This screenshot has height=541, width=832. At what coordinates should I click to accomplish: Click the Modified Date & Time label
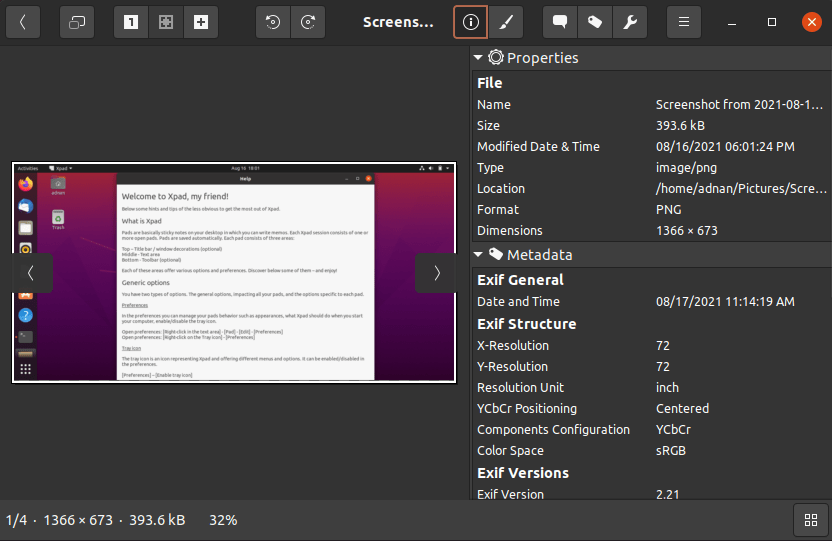tap(538, 147)
